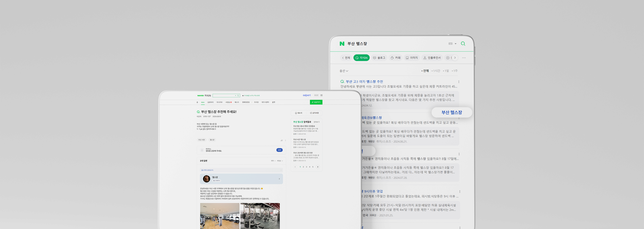This screenshot has height=229, width=644.
Task: Click the green 질문하기 button
Action: point(316,102)
